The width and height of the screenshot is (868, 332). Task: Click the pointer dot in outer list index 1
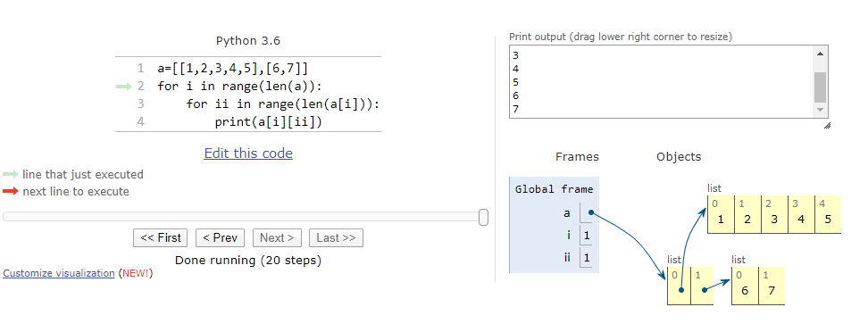pos(705,289)
